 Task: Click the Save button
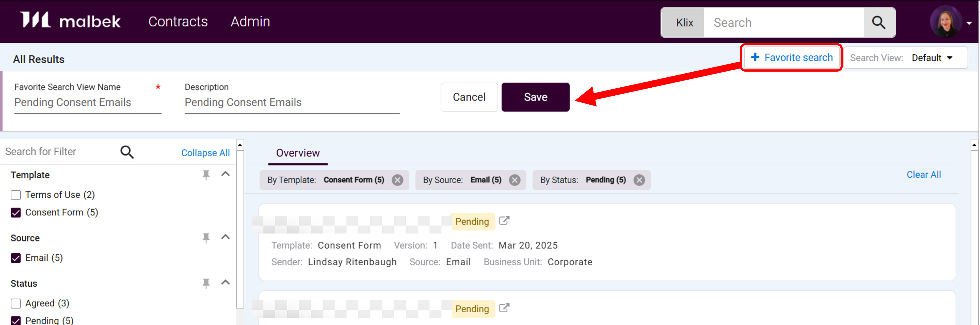coord(535,97)
